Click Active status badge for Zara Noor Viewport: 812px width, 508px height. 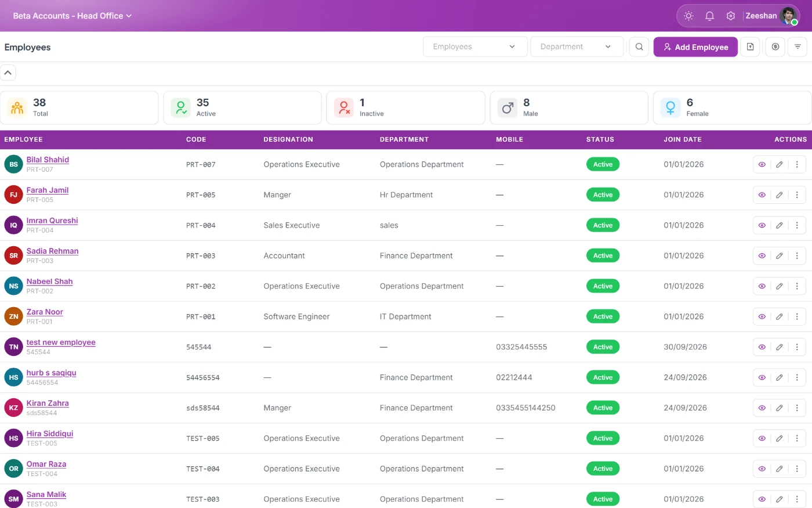[x=603, y=316]
